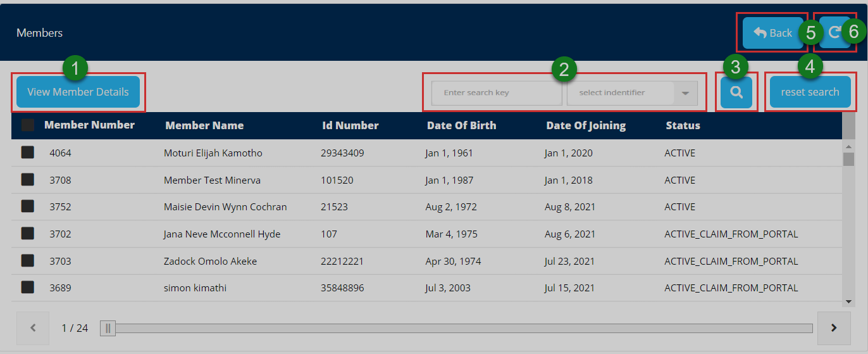
Task: Click the pagination slider handle
Action: coord(108,328)
